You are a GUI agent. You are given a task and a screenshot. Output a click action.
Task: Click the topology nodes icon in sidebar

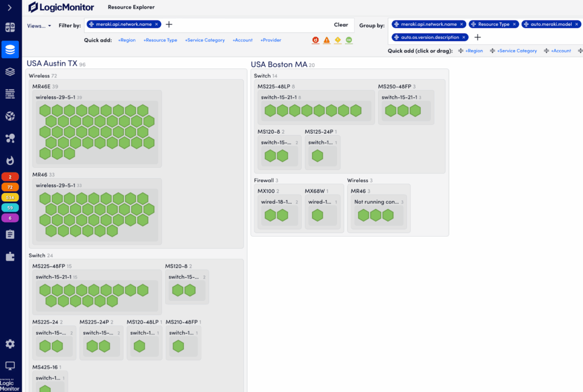(10, 138)
